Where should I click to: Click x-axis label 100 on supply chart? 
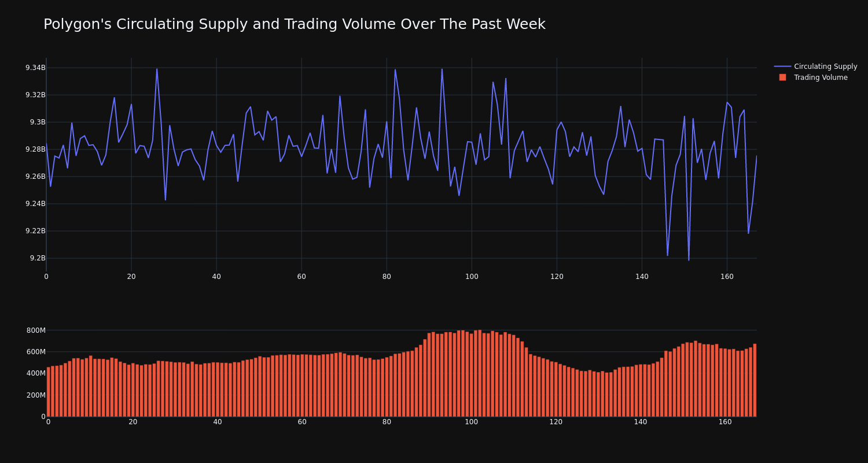[x=472, y=277]
